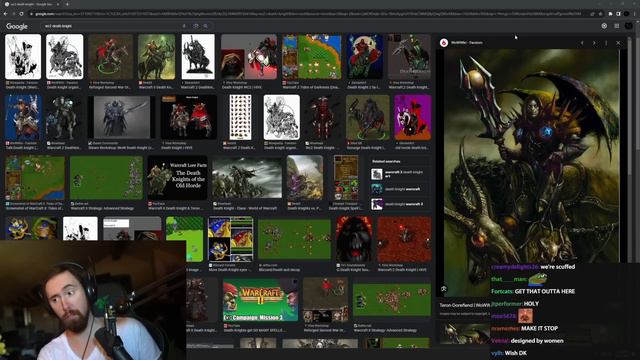This screenshot has height=360, width=640.
Task: Open 'The Death Knights of the Old Horde' thumbnail
Action: point(177,178)
